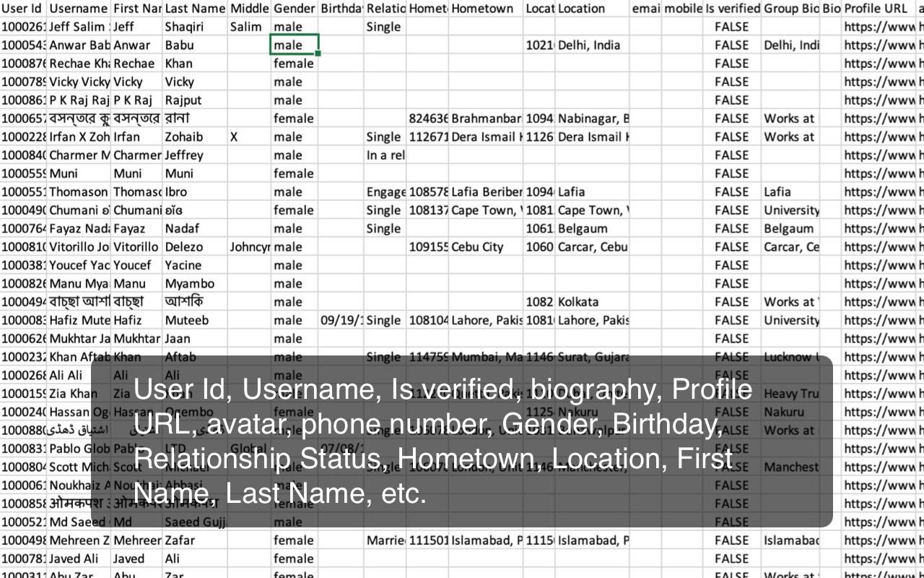
Task: Click the "Kolkata" location cell
Action: pos(592,302)
